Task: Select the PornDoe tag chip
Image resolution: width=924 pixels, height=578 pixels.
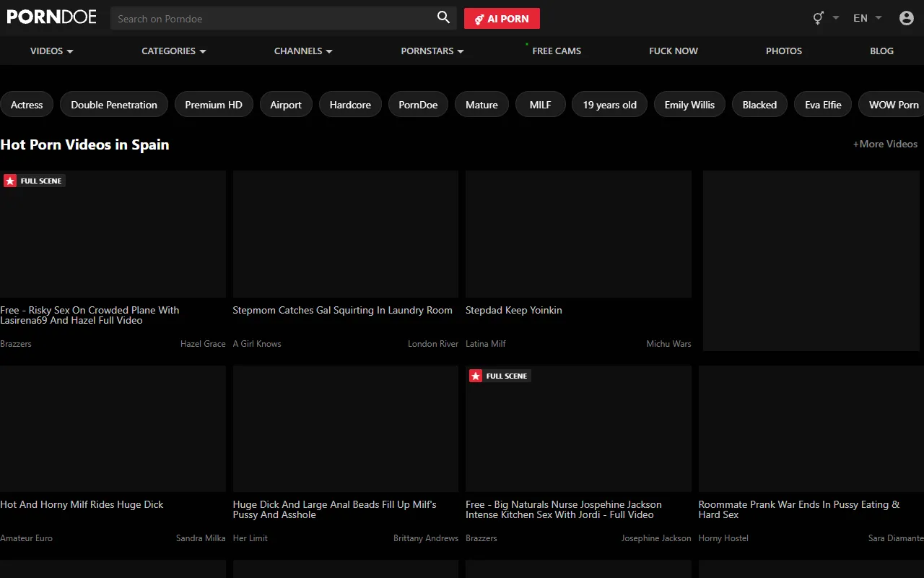Action: click(418, 105)
